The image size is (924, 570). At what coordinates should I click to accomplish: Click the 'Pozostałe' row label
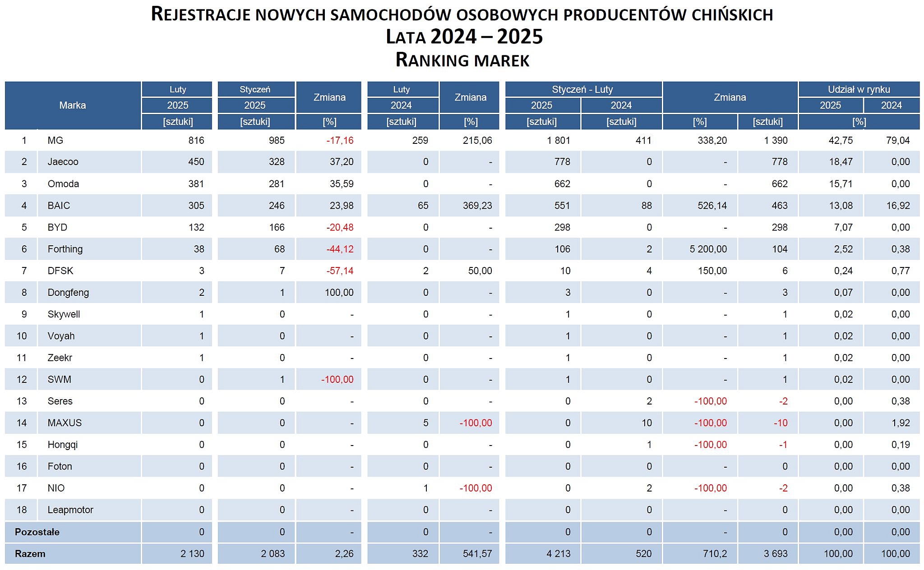coord(37,532)
